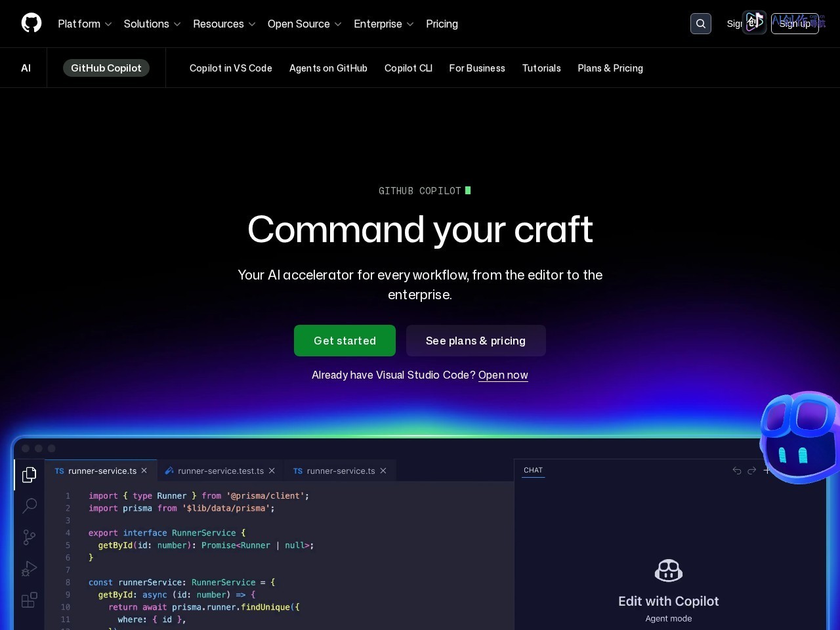Select the AI section label
840x630 pixels.
[26, 68]
